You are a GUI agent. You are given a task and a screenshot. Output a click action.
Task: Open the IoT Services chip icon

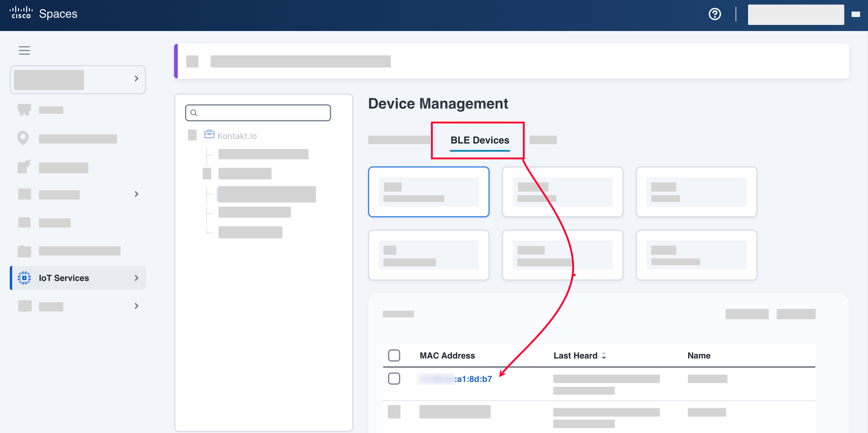pyautogui.click(x=24, y=278)
